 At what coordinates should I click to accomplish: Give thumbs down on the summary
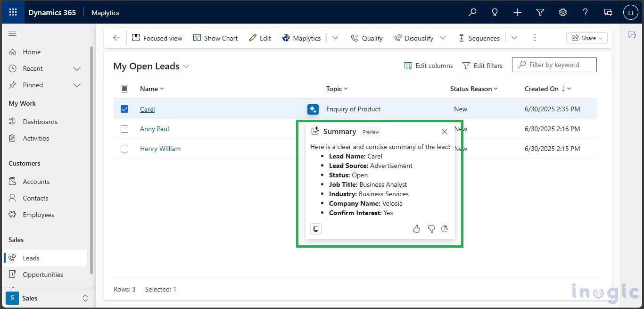coord(431,229)
